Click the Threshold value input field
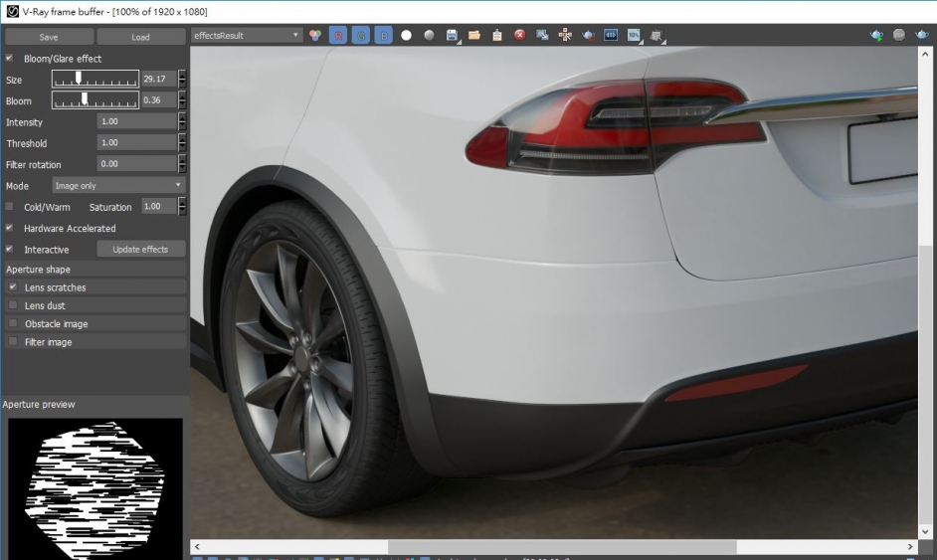This screenshot has height=560, width=937. point(136,143)
